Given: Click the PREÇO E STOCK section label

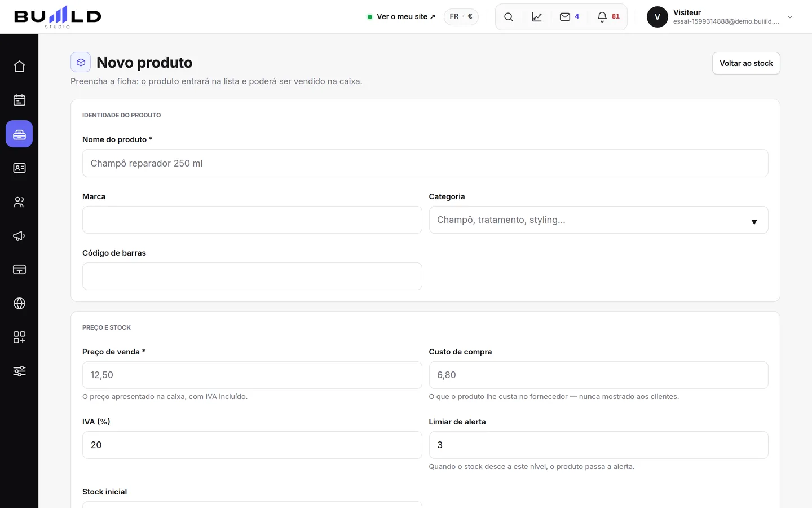Looking at the screenshot, I should coord(107,327).
